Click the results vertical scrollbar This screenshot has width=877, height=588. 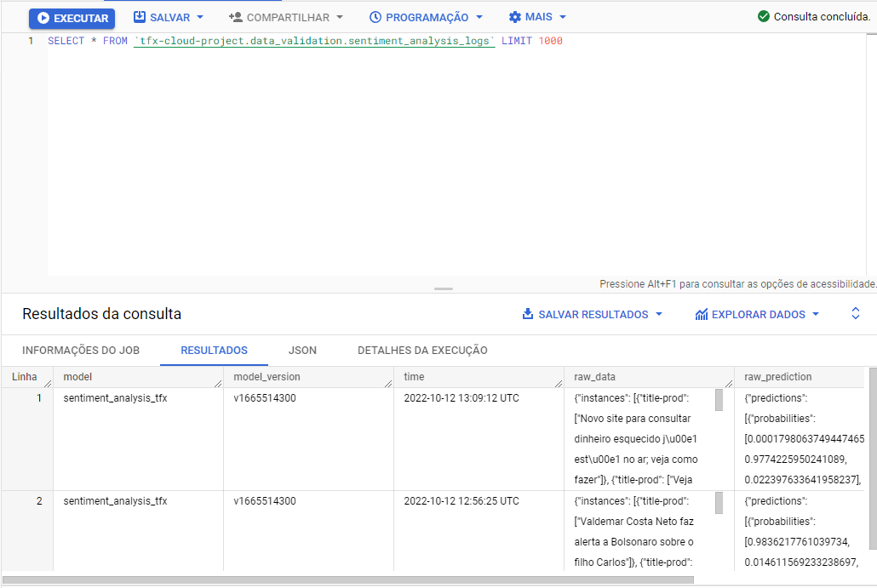(x=873, y=459)
